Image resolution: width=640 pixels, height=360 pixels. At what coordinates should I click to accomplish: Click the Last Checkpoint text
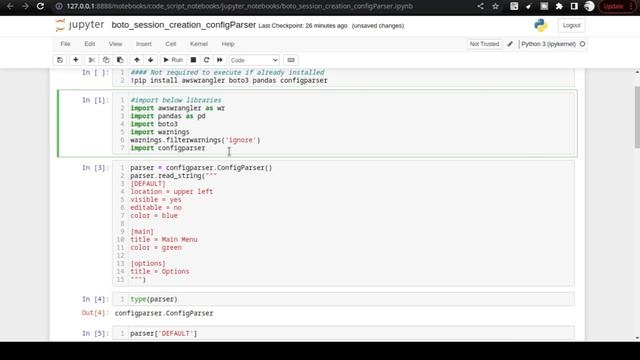(302, 26)
